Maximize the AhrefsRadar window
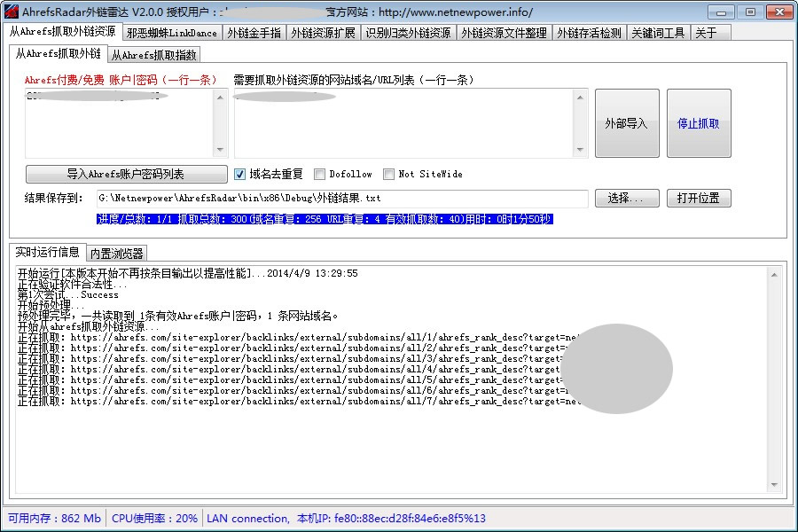Viewport: 798px width, 532px height. coord(750,12)
